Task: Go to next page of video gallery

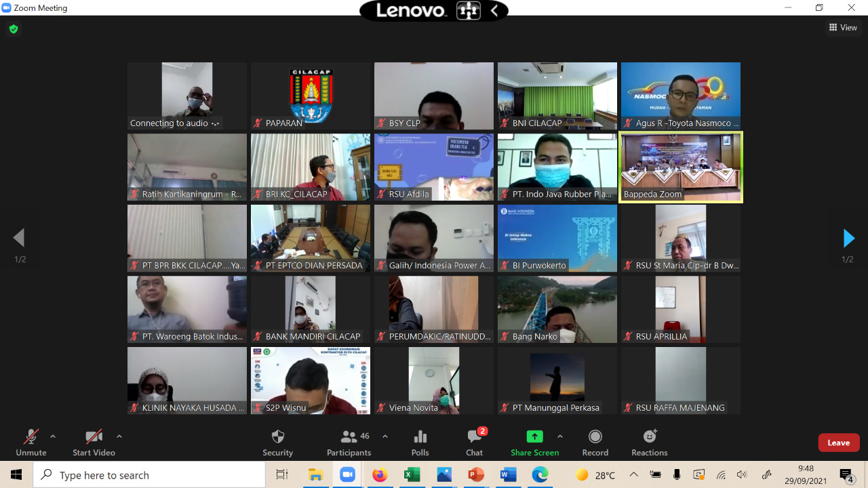Action: click(848, 238)
